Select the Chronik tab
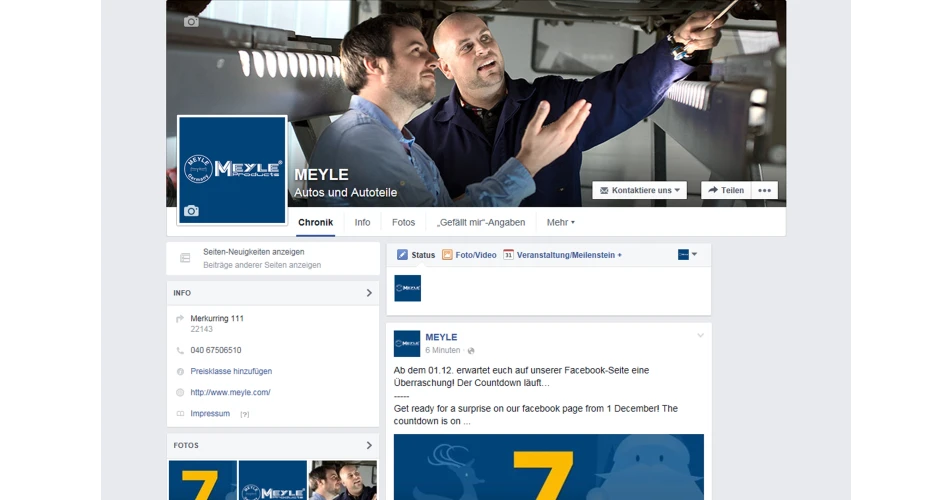 [x=315, y=222]
